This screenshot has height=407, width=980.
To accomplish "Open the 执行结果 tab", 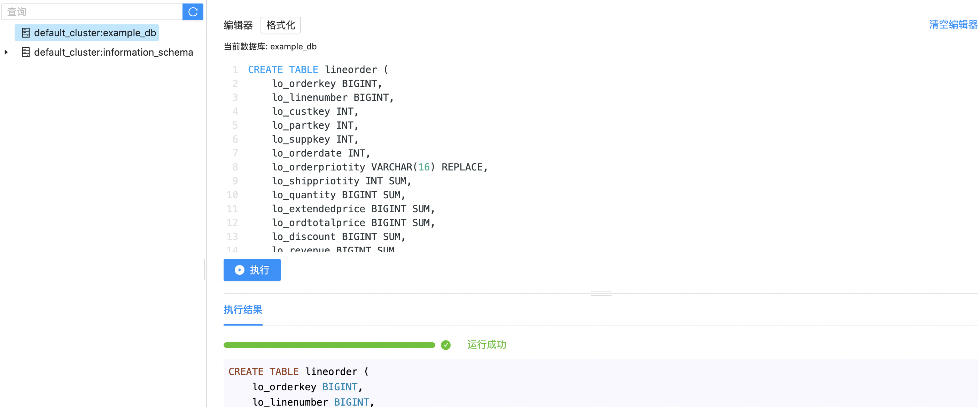I will 243,310.
